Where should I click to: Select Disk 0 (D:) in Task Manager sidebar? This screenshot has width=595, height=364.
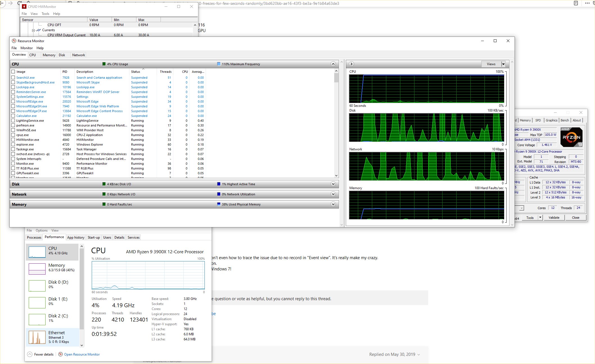tap(52, 286)
